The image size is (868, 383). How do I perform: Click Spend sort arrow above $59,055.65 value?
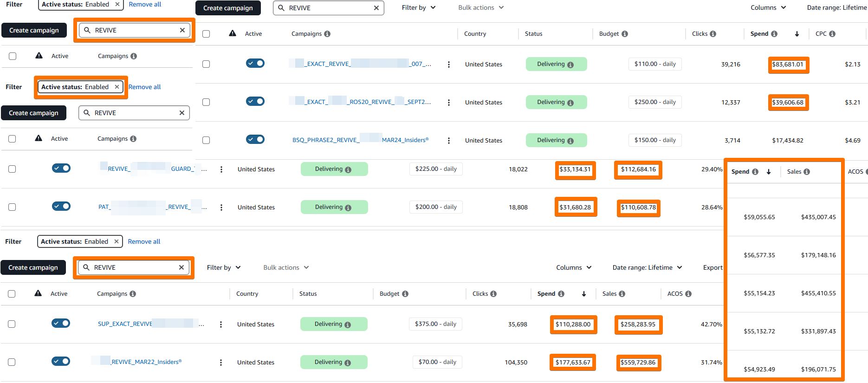click(x=769, y=172)
